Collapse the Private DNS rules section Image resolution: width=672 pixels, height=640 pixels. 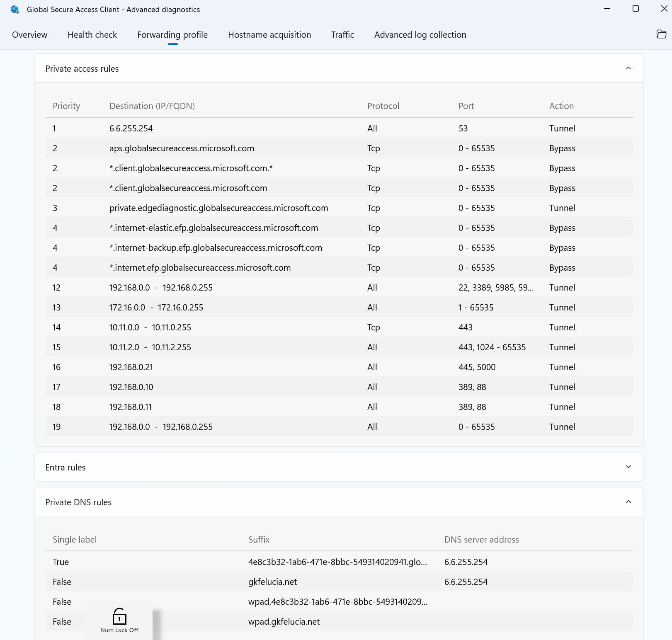click(628, 502)
